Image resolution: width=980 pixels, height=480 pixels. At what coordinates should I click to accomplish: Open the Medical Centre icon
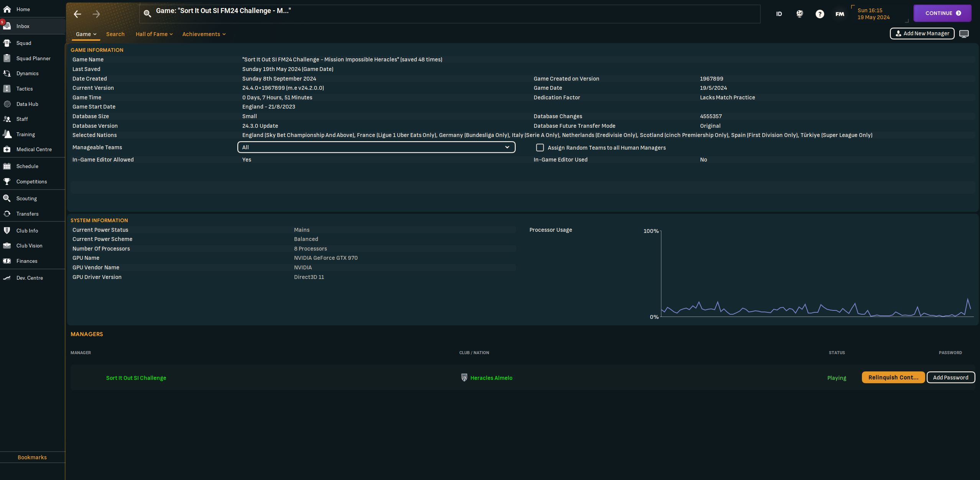click(7, 149)
